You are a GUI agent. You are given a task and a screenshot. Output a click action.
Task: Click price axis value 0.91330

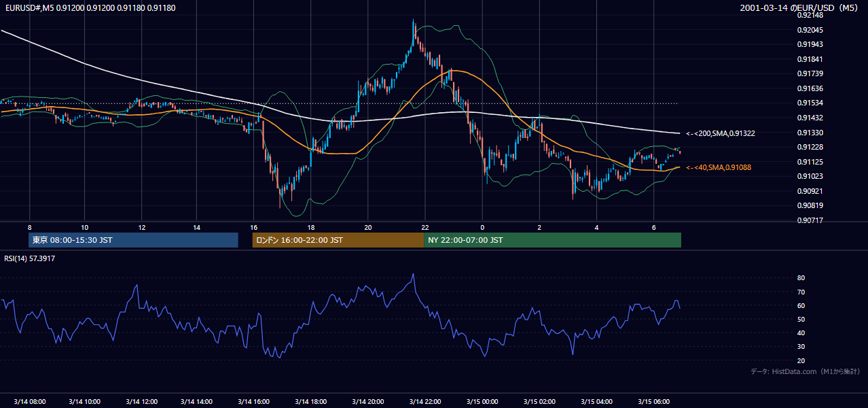(810, 133)
